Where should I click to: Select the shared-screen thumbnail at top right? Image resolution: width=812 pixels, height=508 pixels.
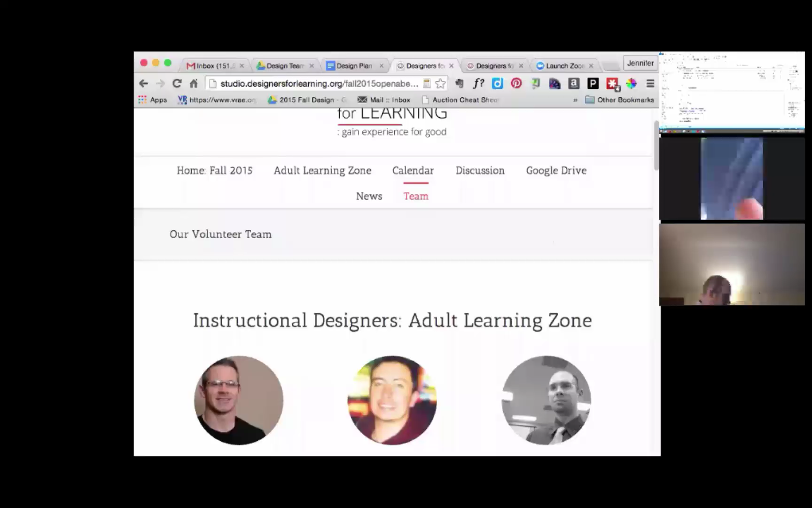point(732,90)
